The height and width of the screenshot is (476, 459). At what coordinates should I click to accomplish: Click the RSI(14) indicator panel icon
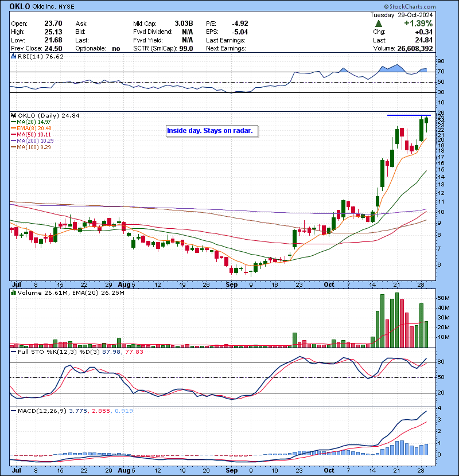pyautogui.click(x=13, y=56)
